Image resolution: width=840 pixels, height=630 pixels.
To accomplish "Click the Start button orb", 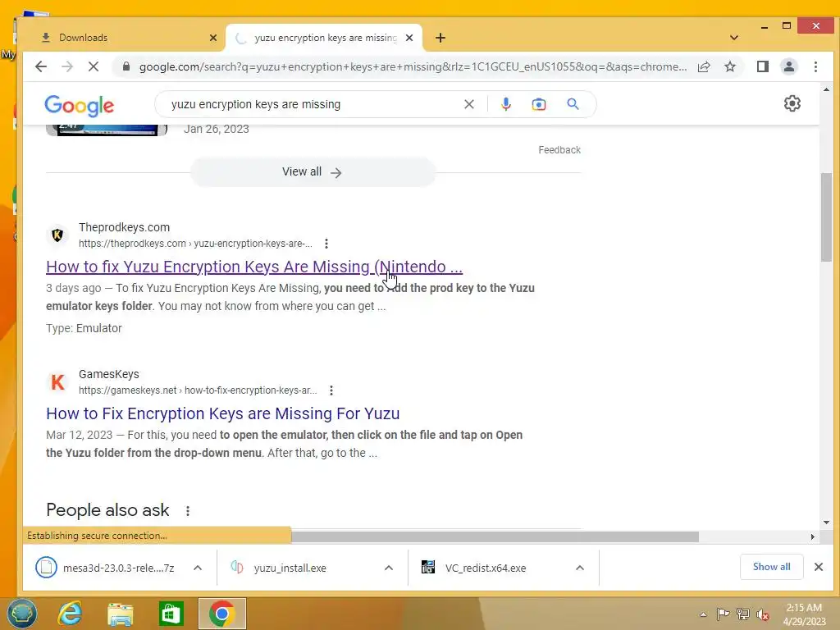I will [x=21, y=614].
